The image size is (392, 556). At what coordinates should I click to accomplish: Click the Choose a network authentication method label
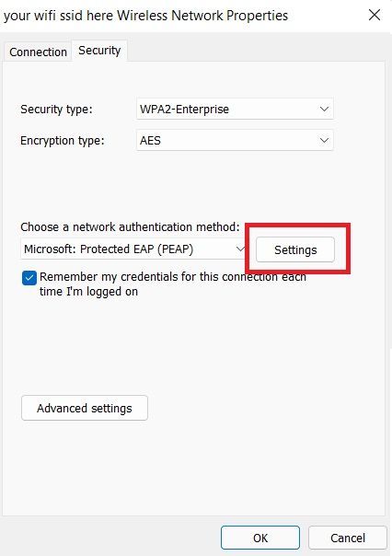tap(130, 227)
